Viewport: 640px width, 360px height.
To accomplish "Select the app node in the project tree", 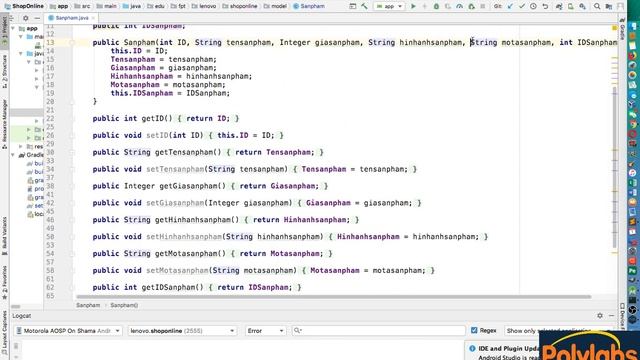I will (31, 29).
